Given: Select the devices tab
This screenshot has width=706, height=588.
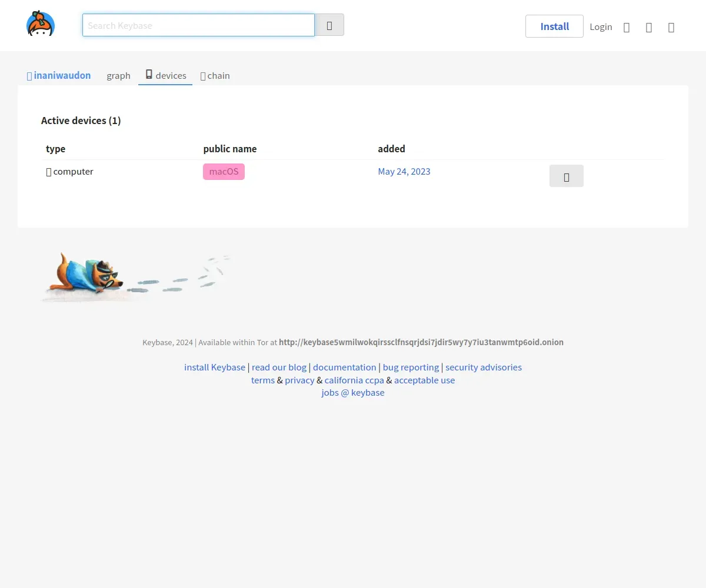Looking at the screenshot, I should pos(165,75).
